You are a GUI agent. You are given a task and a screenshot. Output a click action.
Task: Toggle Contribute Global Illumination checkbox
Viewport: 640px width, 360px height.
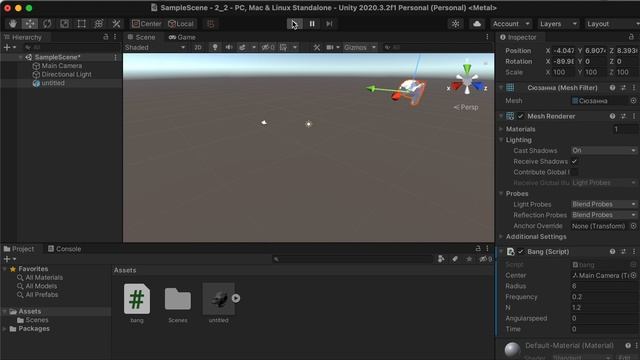tap(574, 172)
